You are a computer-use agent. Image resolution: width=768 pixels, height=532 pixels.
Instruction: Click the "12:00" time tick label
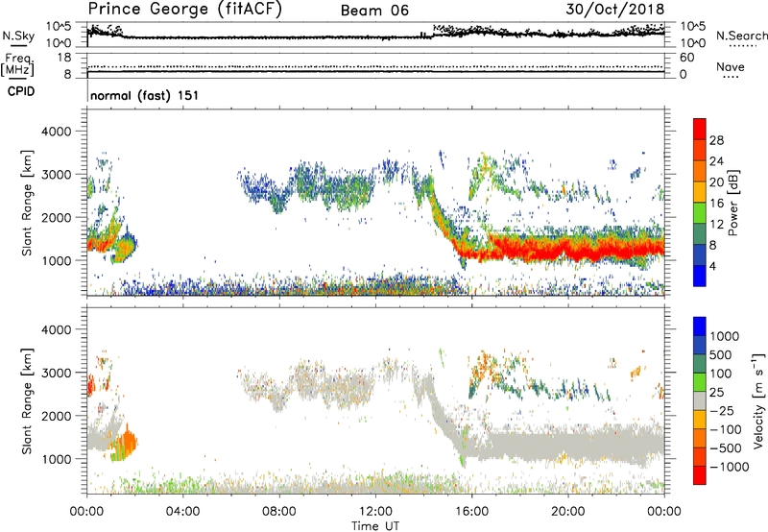(x=375, y=512)
